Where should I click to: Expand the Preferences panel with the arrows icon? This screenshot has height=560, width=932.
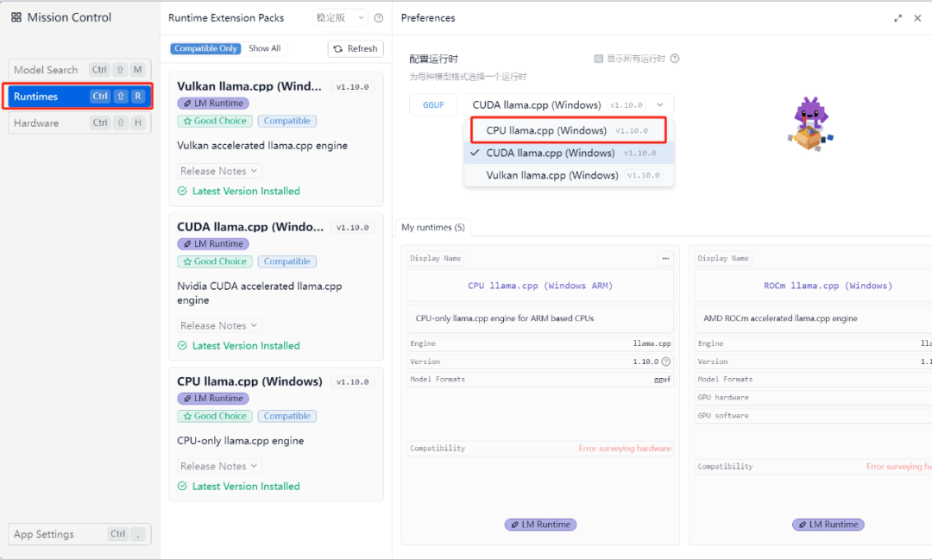pyautogui.click(x=897, y=18)
